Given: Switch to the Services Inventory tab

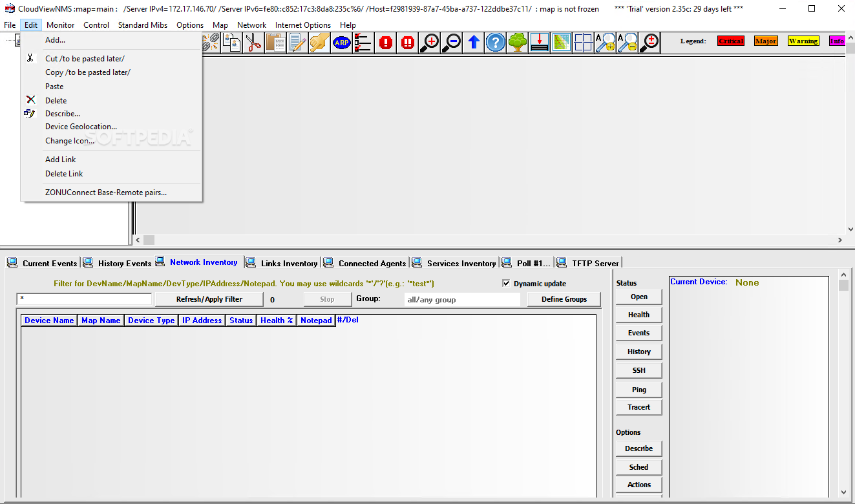Looking at the screenshot, I should coord(454,262).
